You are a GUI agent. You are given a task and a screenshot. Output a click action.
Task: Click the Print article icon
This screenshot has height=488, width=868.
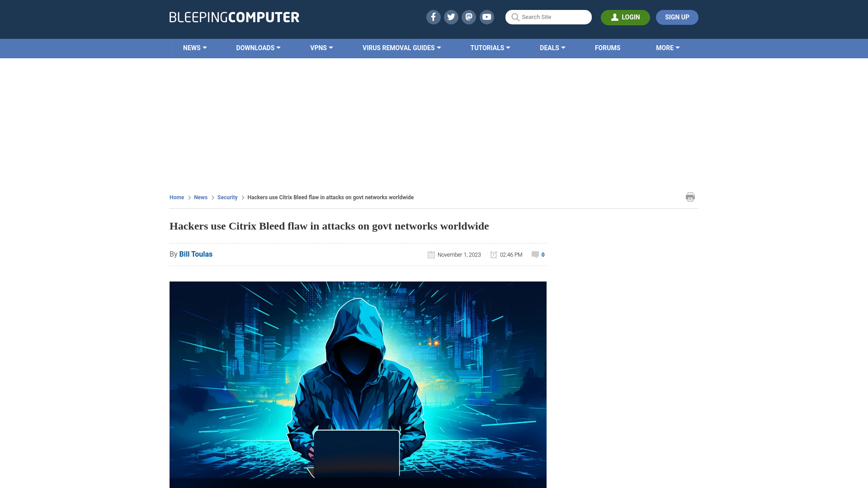click(x=690, y=197)
